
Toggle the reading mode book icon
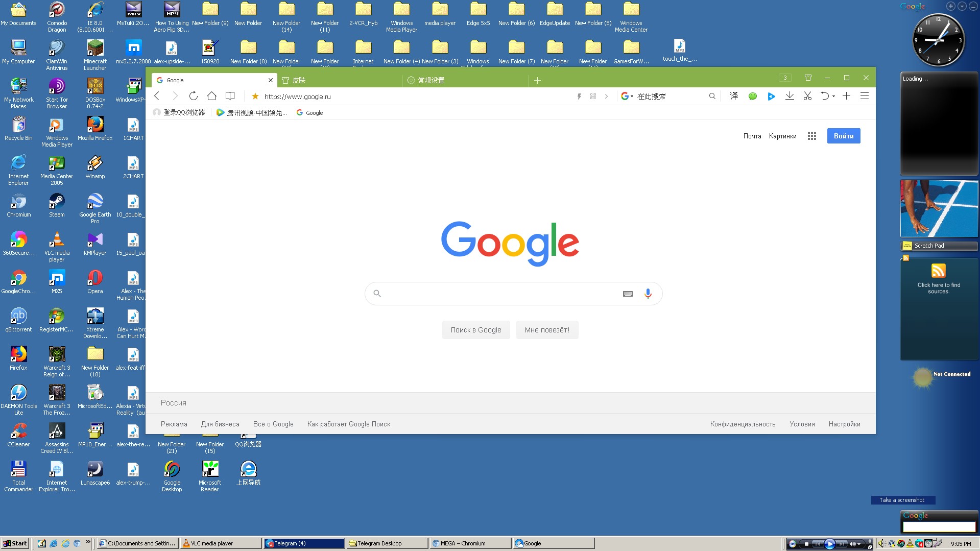coord(230,96)
